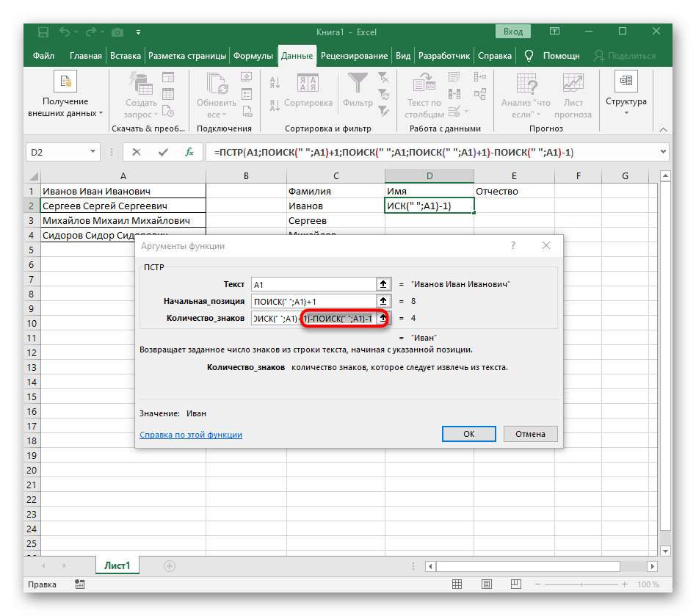696x616 pixels.
Task: Open the Structure icon in ribbon
Action: tap(626, 81)
